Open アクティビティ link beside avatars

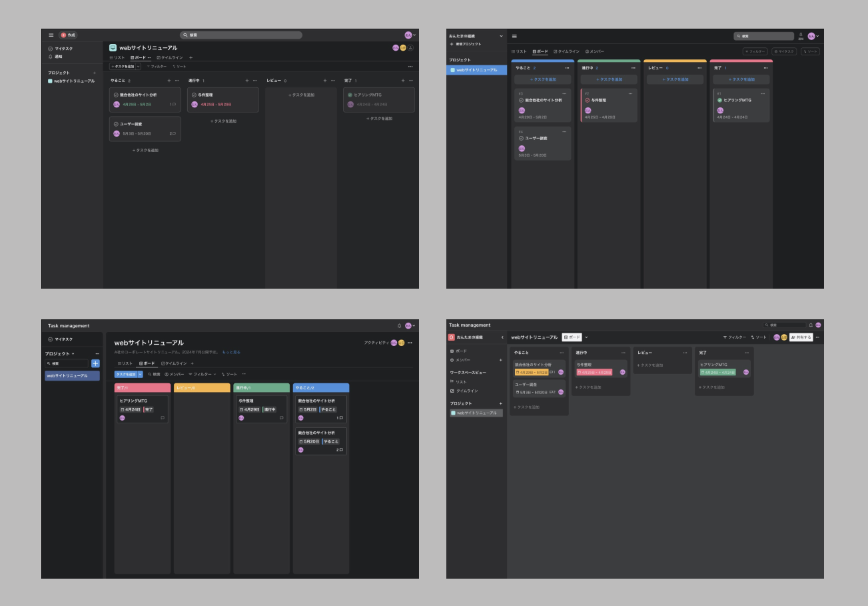click(x=376, y=343)
